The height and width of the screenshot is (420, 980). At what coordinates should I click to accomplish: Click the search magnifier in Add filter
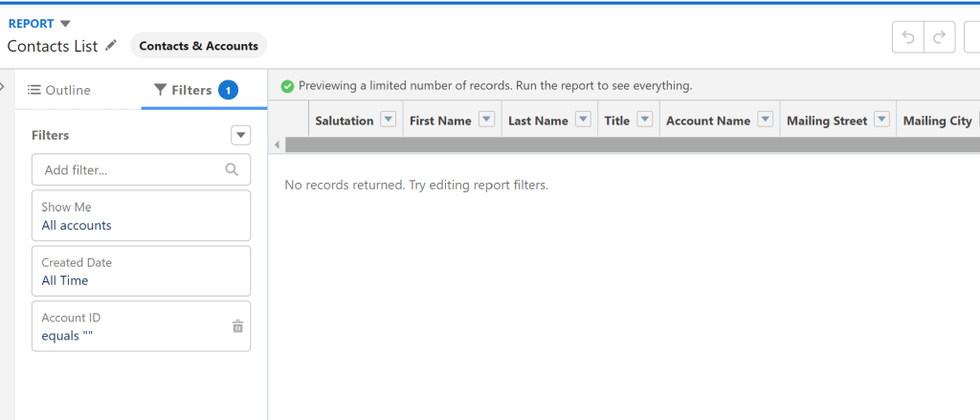[232, 169]
